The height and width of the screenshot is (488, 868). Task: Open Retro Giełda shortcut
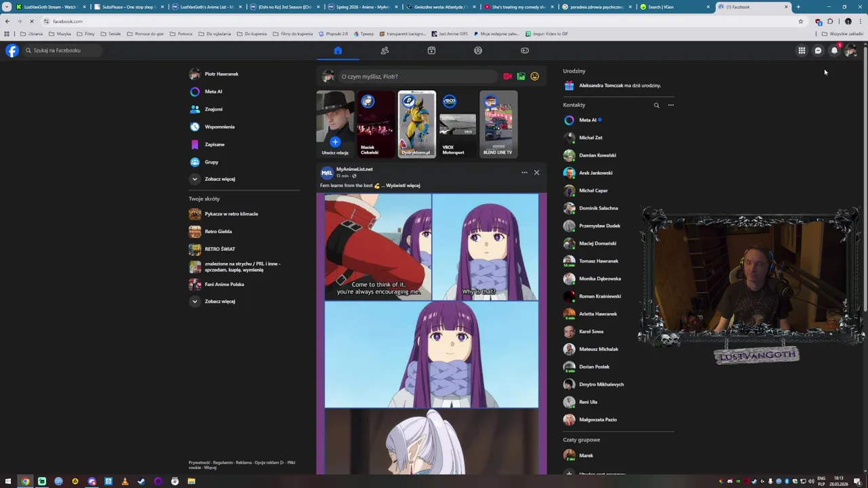tap(244, 231)
